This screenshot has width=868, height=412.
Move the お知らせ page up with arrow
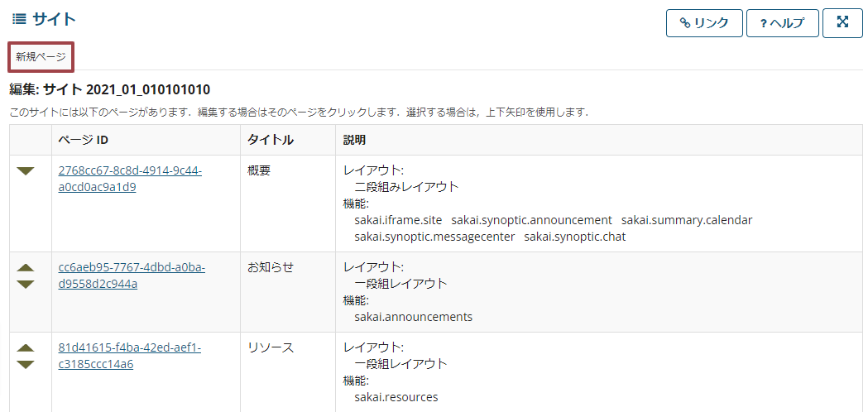click(26, 268)
